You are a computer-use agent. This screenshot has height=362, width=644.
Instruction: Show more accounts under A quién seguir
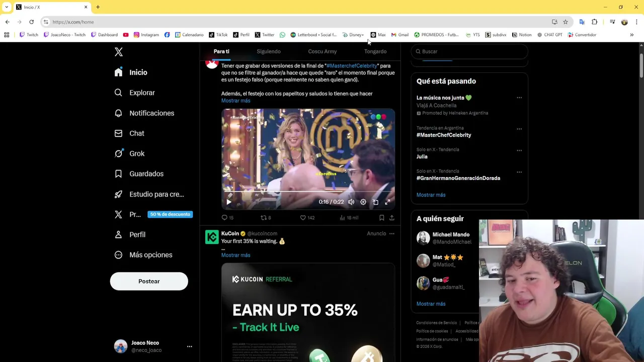pos(431,304)
